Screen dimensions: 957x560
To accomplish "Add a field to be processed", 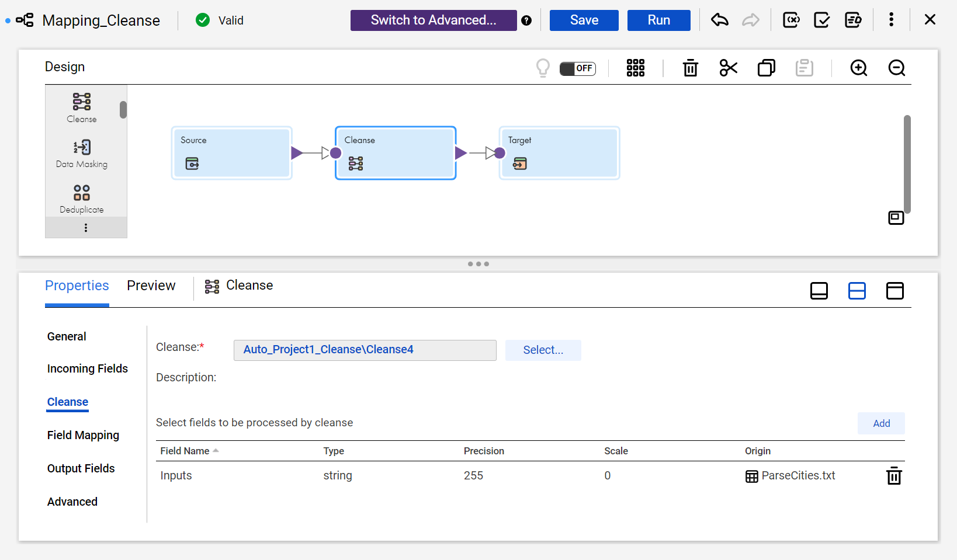I will [x=881, y=423].
